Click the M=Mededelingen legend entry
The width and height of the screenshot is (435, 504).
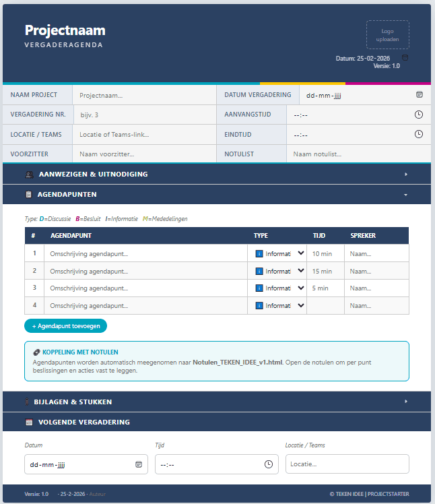[x=165, y=219]
